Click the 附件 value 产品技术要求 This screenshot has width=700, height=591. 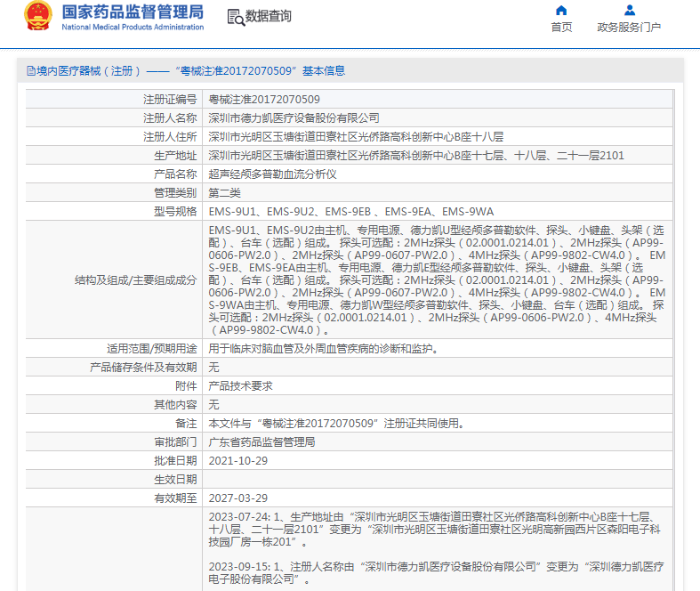click(x=240, y=385)
